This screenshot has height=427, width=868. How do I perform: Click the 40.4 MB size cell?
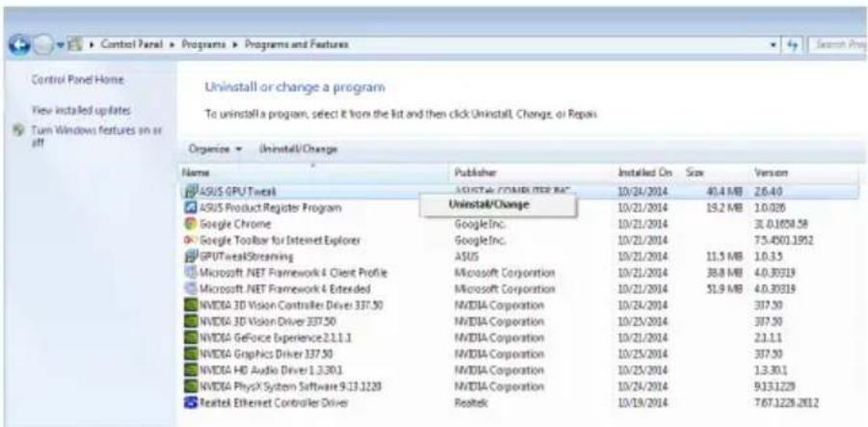point(723,192)
